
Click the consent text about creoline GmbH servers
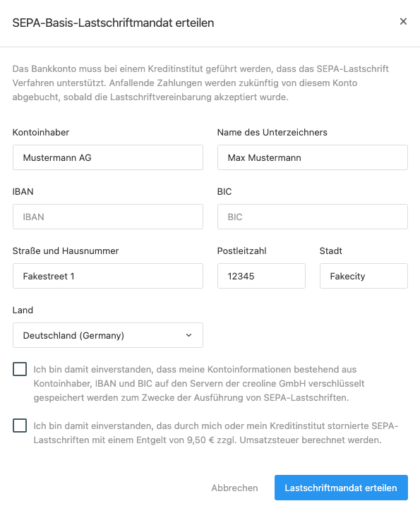[x=199, y=383]
